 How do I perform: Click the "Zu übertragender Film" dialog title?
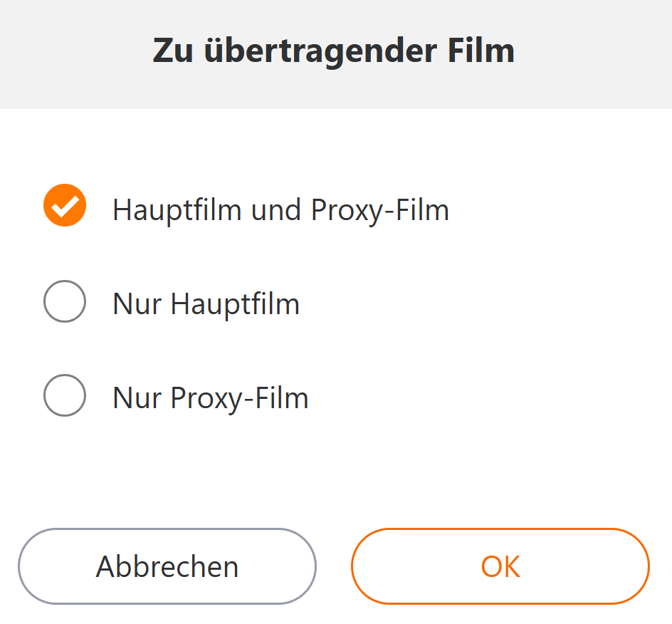pos(333,51)
